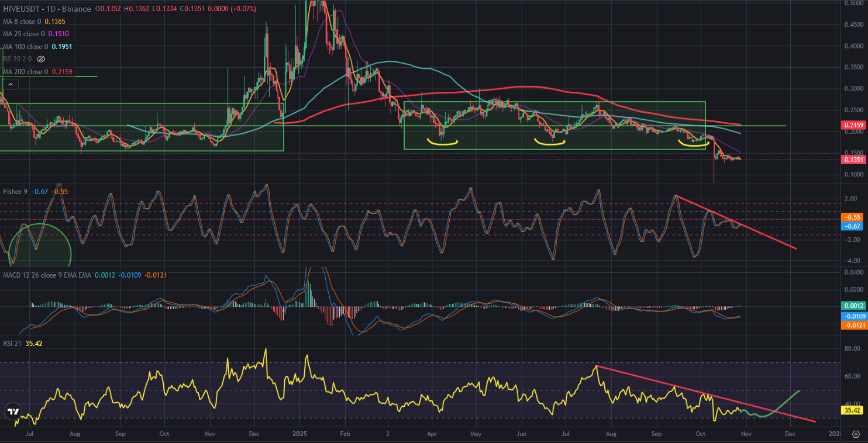The height and width of the screenshot is (443, 868).
Task: Select the MA 100 close indicator legend
Action: (x=26, y=47)
